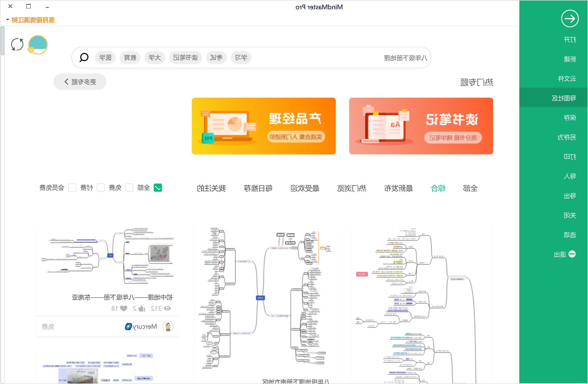Open the 产品经理 topic banner
Image resolution: width=588 pixels, height=384 pixels.
click(x=264, y=126)
